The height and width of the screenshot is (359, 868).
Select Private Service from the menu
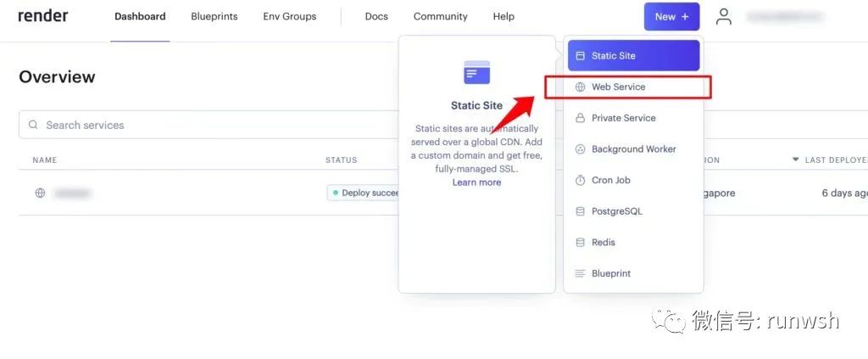pyautogui.click(x=633, y=118)
